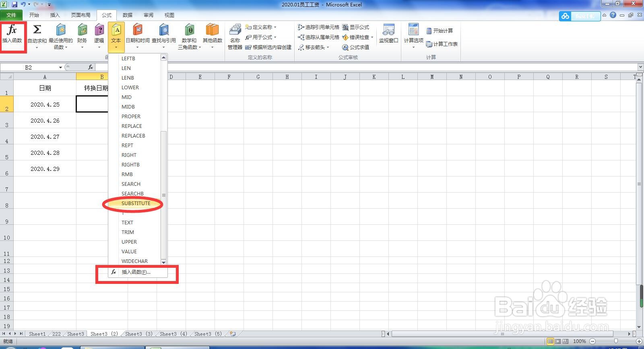Switch to the Home (开始) tab

(34, 15)
